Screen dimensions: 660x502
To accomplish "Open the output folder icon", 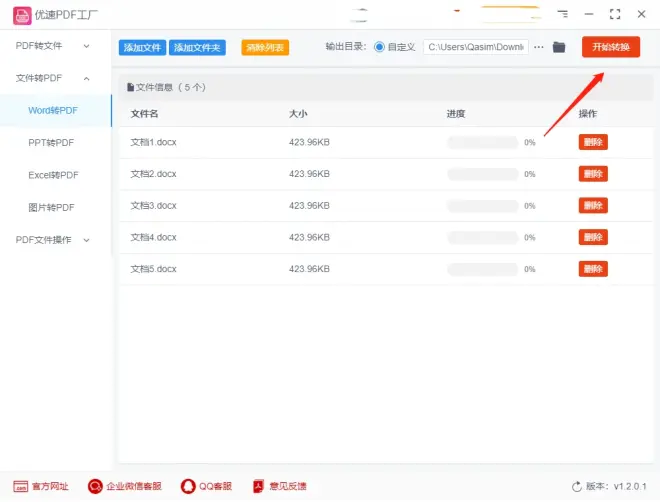I will click(559, 47).
